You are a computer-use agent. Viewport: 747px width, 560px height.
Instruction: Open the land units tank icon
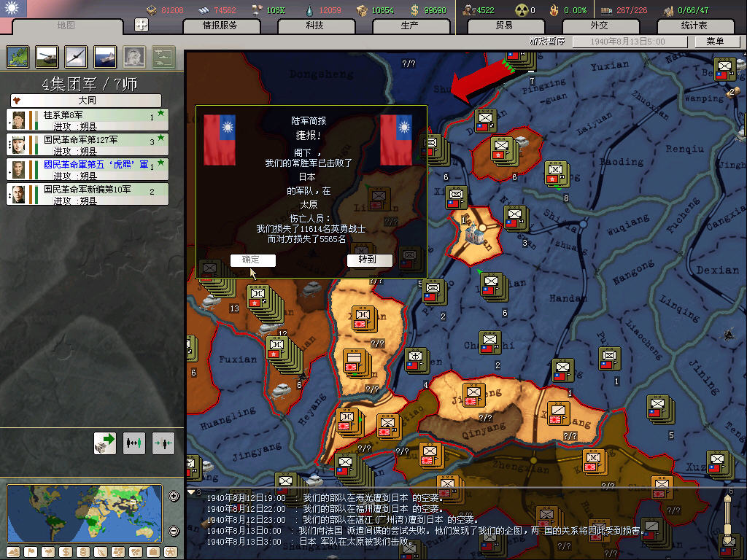[47, 57]
